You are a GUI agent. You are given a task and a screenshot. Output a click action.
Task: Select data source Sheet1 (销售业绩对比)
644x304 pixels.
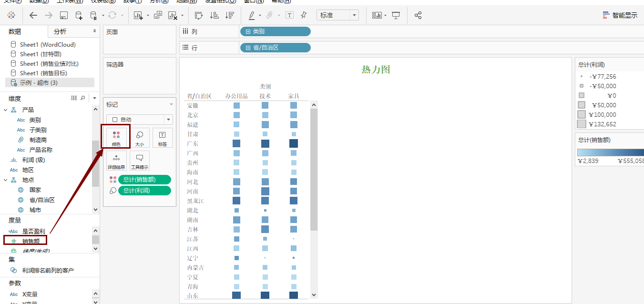click(49, 63)
